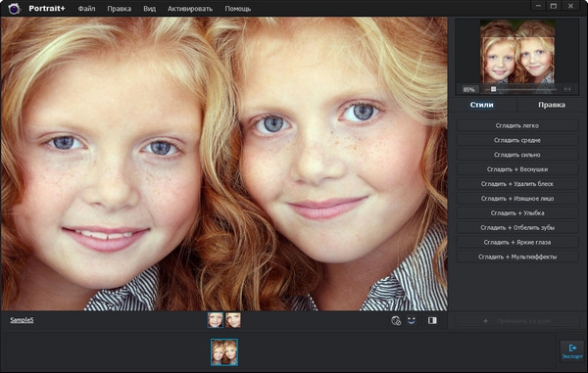Apply the Сгладить + Веснушки style
The height and width of the screenshot is (373, 588).
[x=517, y=169]
